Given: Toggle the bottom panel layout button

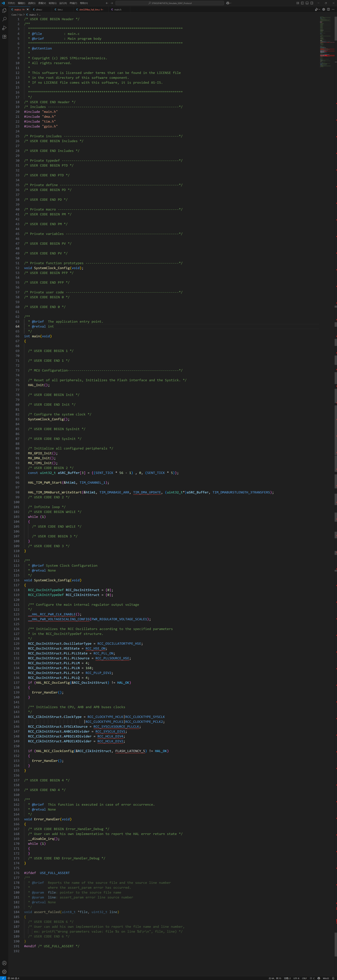Looking at the screenshot, I should [307, 3].
